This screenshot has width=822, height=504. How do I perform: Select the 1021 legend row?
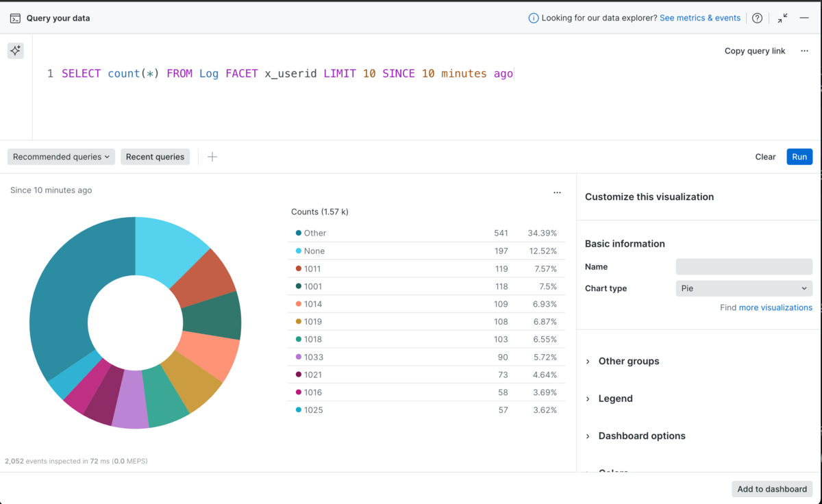coord(427,375)
